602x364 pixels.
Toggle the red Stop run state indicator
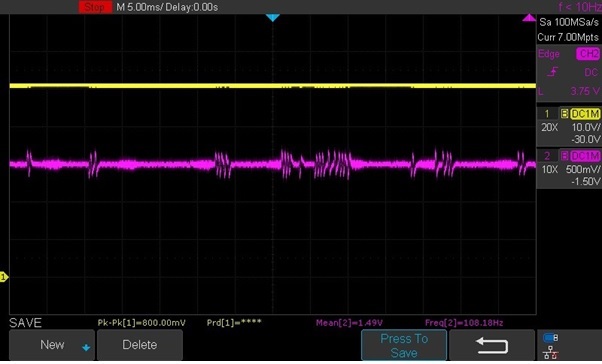pyautogui.click(x=95, y=7)
